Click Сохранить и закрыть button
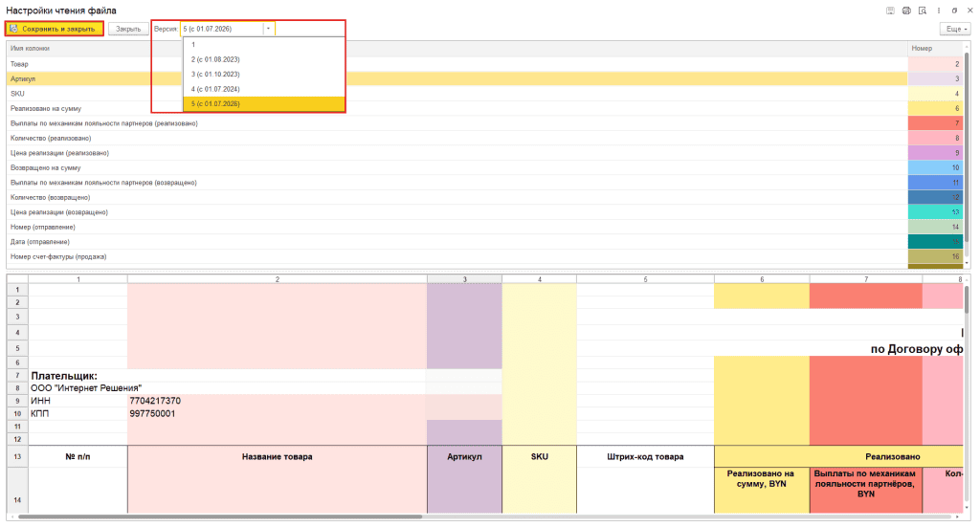 tap(55, 29)
